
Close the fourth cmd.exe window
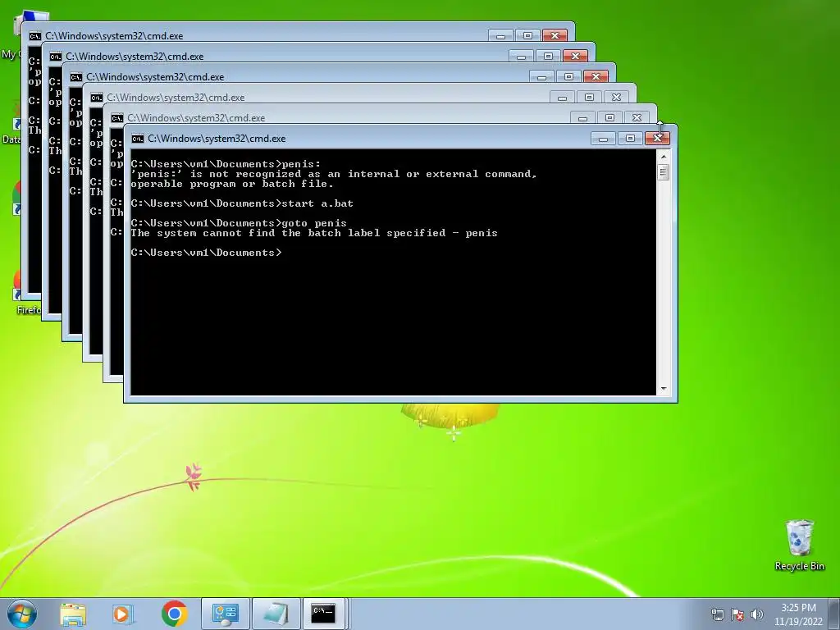pyautogui.click(x=616, y=98)
